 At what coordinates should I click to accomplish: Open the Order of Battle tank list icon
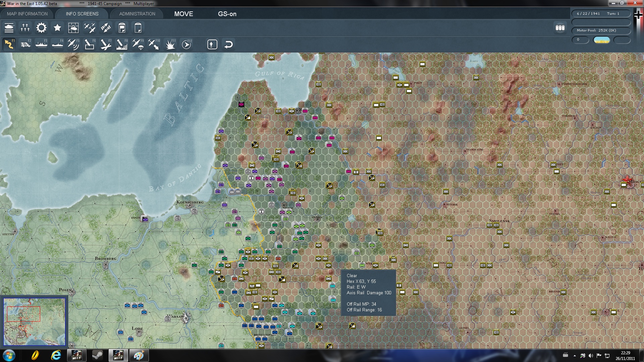click(x=9, y=28)
